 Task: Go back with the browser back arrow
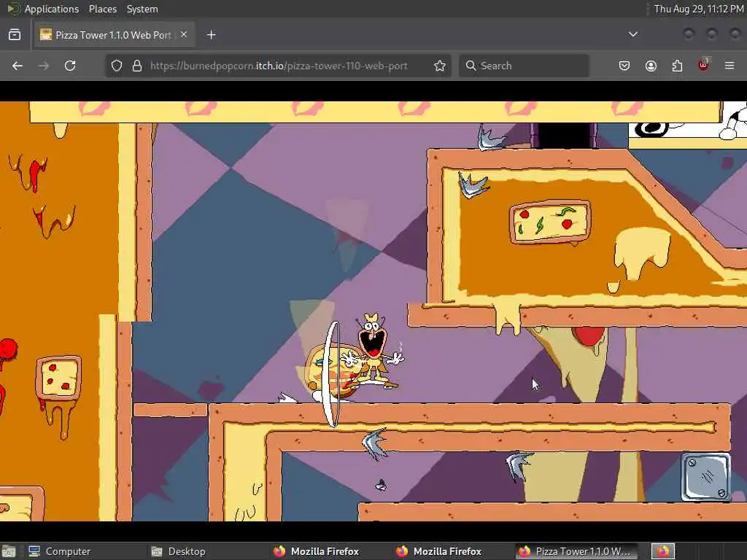(x=18, y=66)
